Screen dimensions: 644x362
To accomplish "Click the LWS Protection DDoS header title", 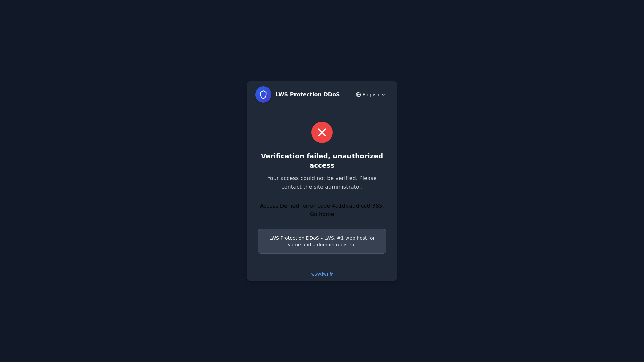I will coord(308,95).
